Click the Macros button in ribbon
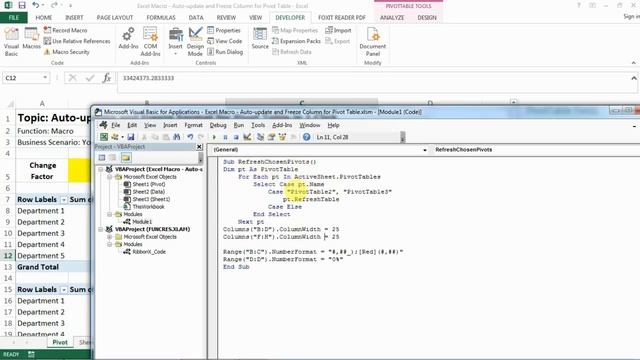The height and width of the screenshot is (360, 640). (31, 39)
